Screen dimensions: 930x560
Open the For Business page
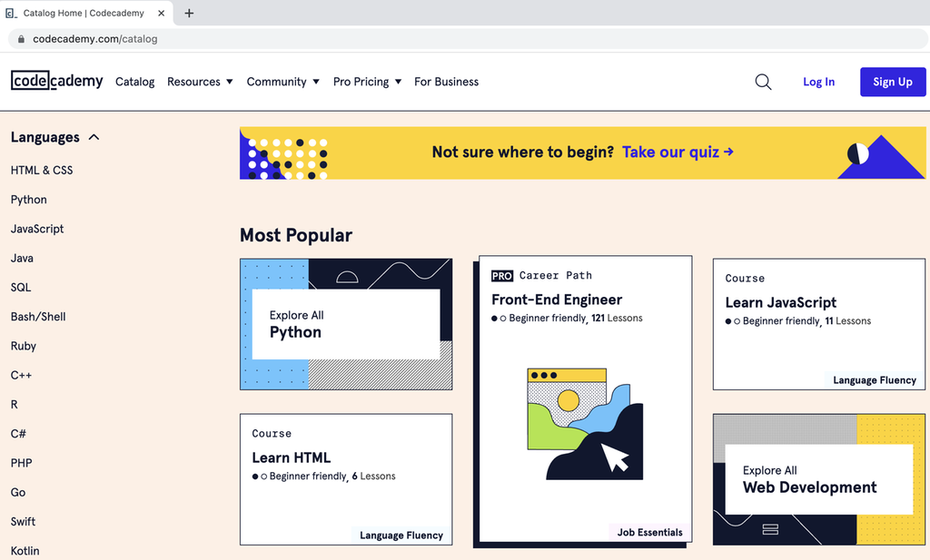coord(446,82)
